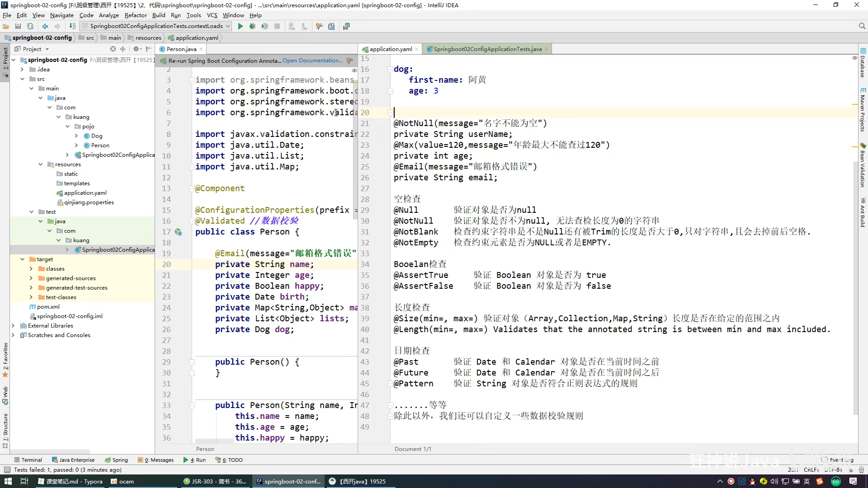Expand the target folder classes node
Screen dimensions: 868x488
pyautogui.click(x=31, y=268)
